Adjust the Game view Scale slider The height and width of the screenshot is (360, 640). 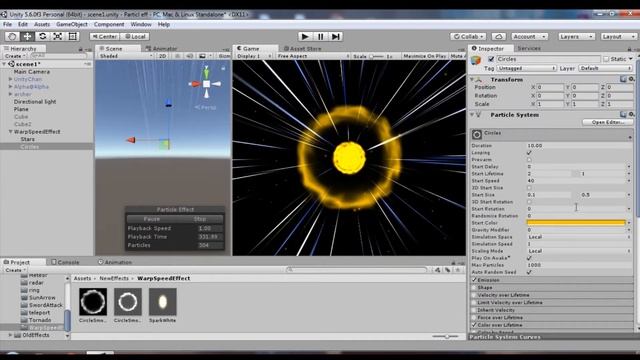point(377,56)
